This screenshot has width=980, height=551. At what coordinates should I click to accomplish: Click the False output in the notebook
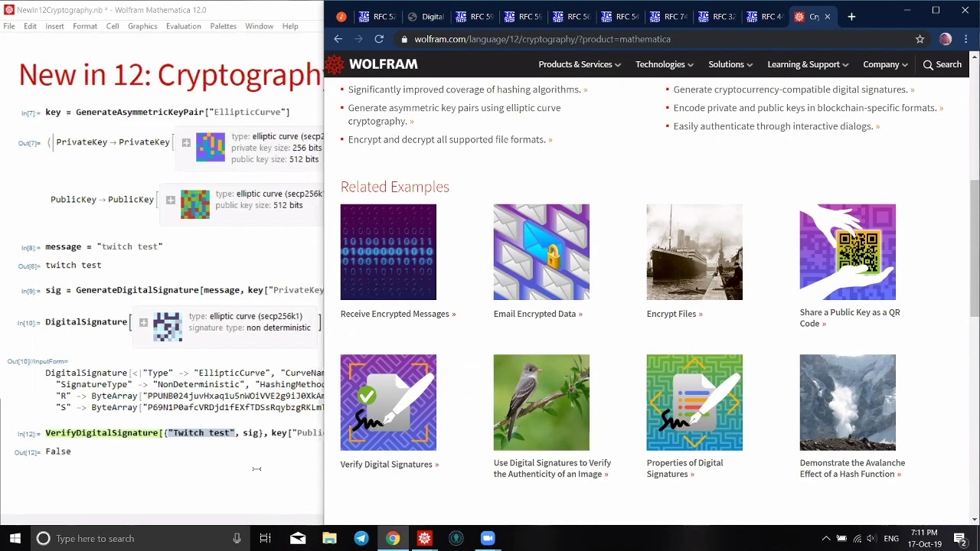(58, 452)
